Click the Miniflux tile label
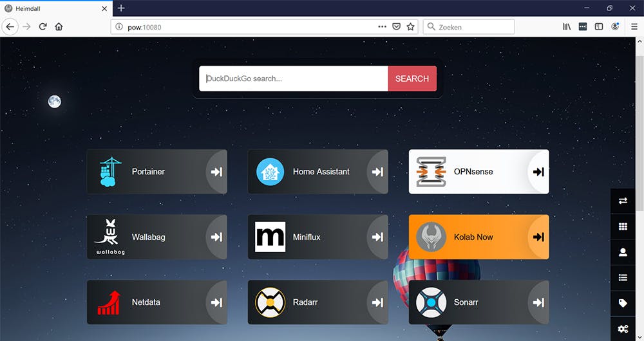Viewport: 644px width, 341px height. click(x=307, y=237)
